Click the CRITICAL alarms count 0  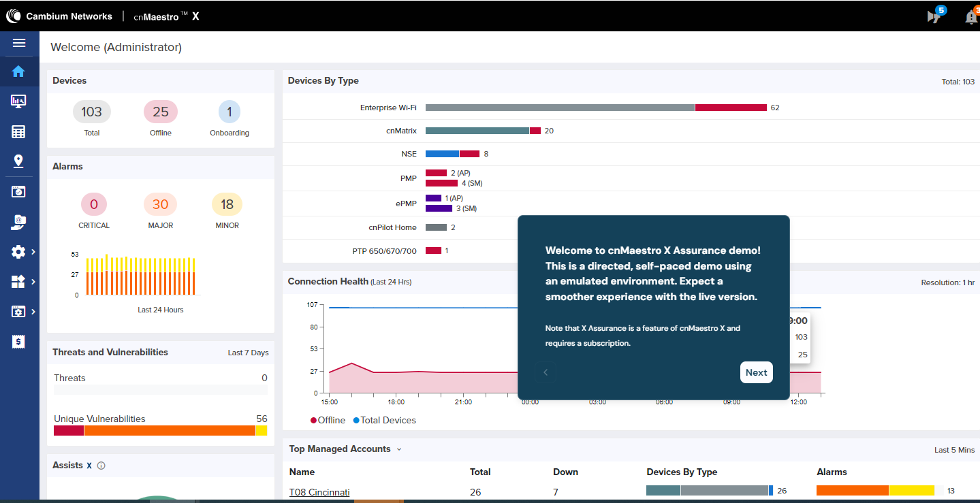pyautogui.click(x=94, y=204)
